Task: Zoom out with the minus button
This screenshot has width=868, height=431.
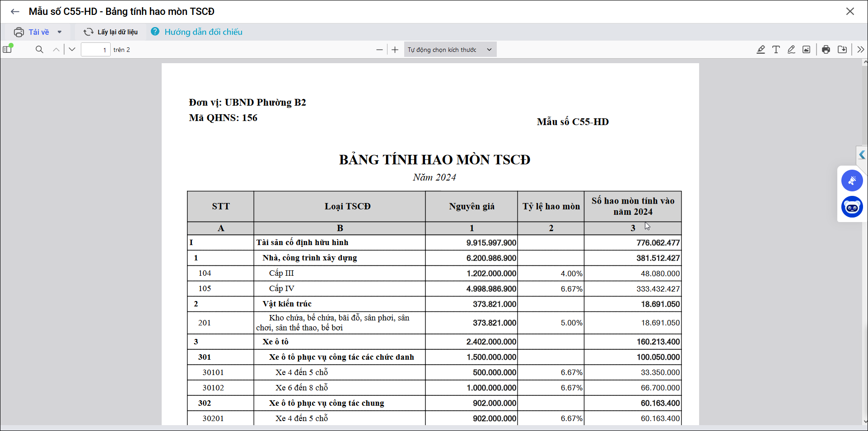Action: (379, 50)
